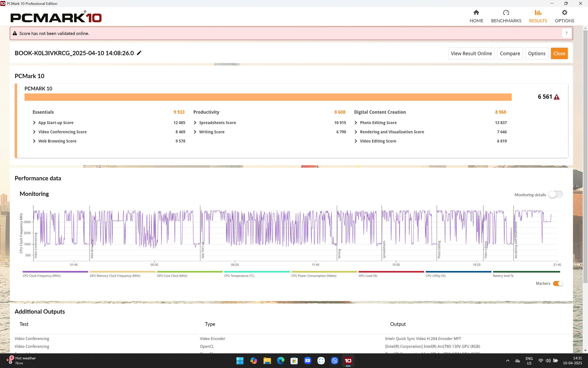Toggle CPU Power Consumption (Watts) legend series
Screen dimensions: 588x368
tap(324, 274)
